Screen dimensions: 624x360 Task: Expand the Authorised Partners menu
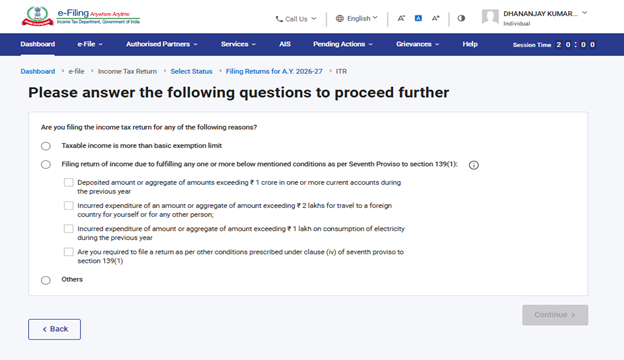tap(162, 44)
